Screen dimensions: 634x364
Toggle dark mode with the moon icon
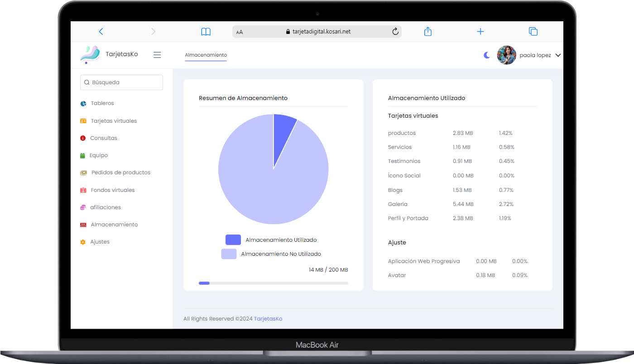487,55
